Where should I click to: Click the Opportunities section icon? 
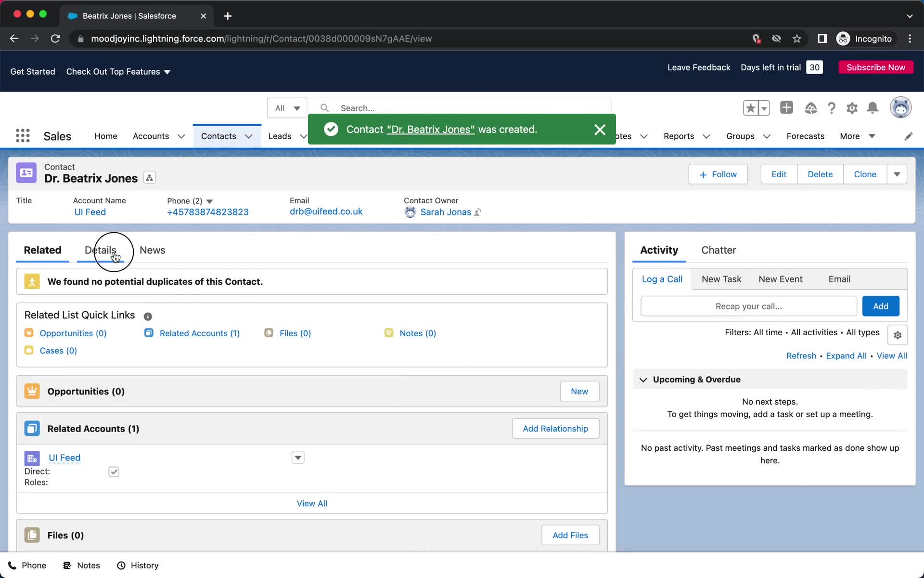coord(32,391)
